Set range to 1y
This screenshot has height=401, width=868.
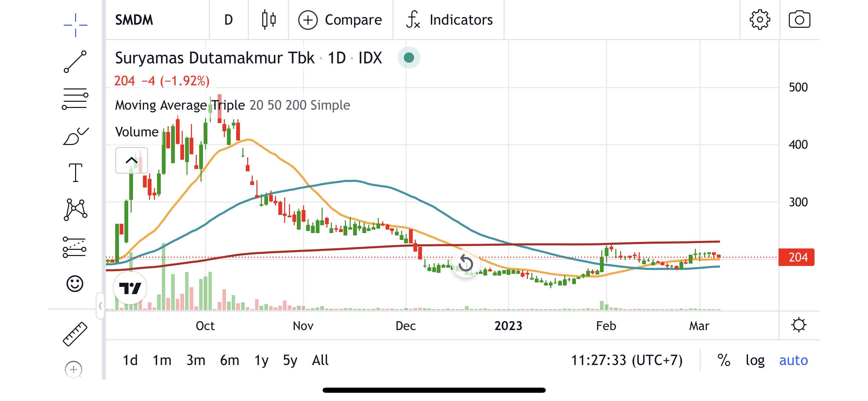tap(262, 360)
